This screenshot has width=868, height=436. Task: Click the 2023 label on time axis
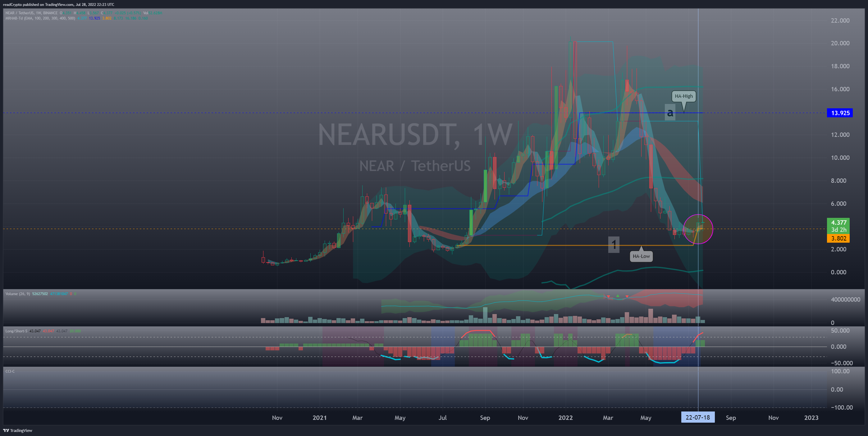pyautogui.click(x=811, y=417)
